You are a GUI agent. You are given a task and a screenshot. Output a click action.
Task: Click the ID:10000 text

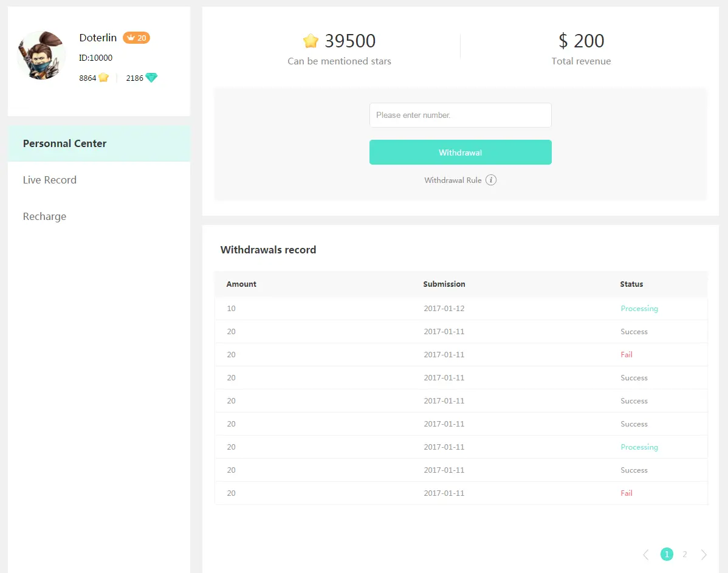pyautogui.click(x=95, y=58)
